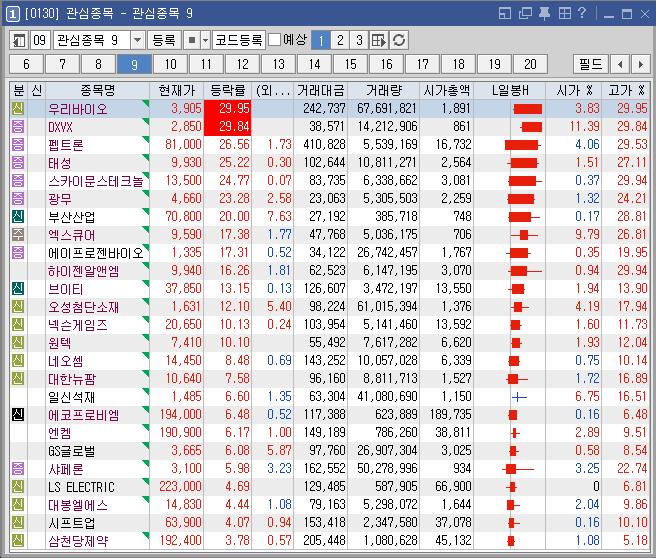The image size is (656, 558).
Task: Select page 2 button
Action: point(340,41)
